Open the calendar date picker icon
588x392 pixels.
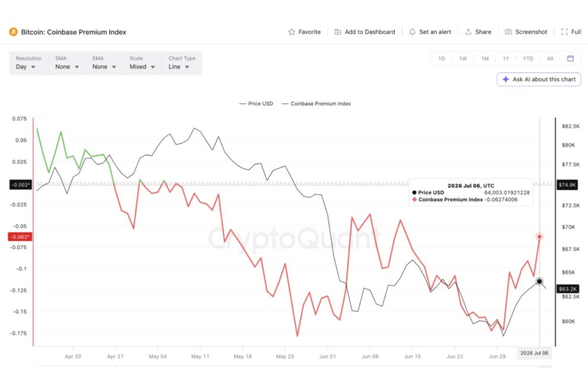click(x=570, y=59)
